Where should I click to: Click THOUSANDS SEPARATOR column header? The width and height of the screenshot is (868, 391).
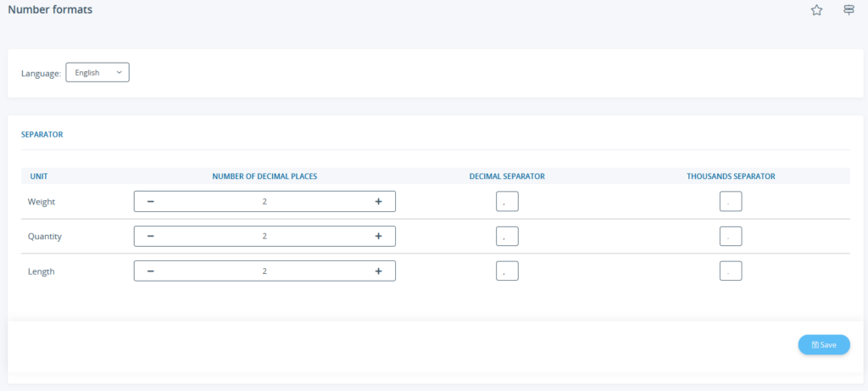pyautogui.click(x=731, y=176)
